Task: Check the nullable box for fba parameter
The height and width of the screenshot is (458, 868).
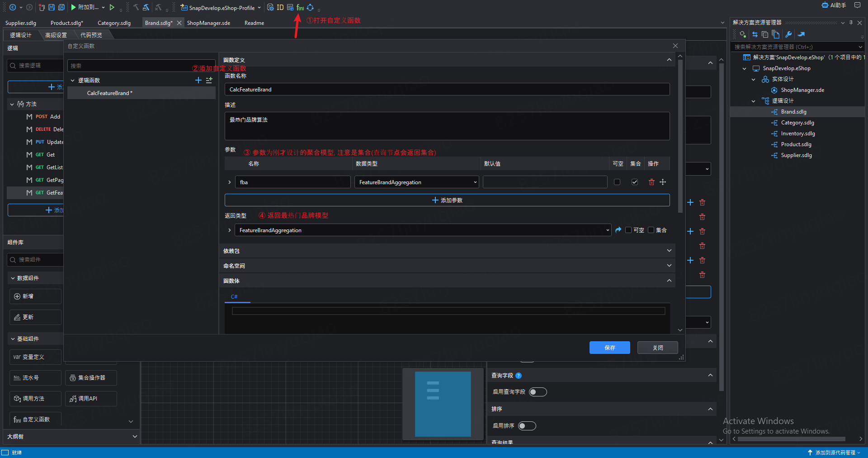Action: point(617,182)
